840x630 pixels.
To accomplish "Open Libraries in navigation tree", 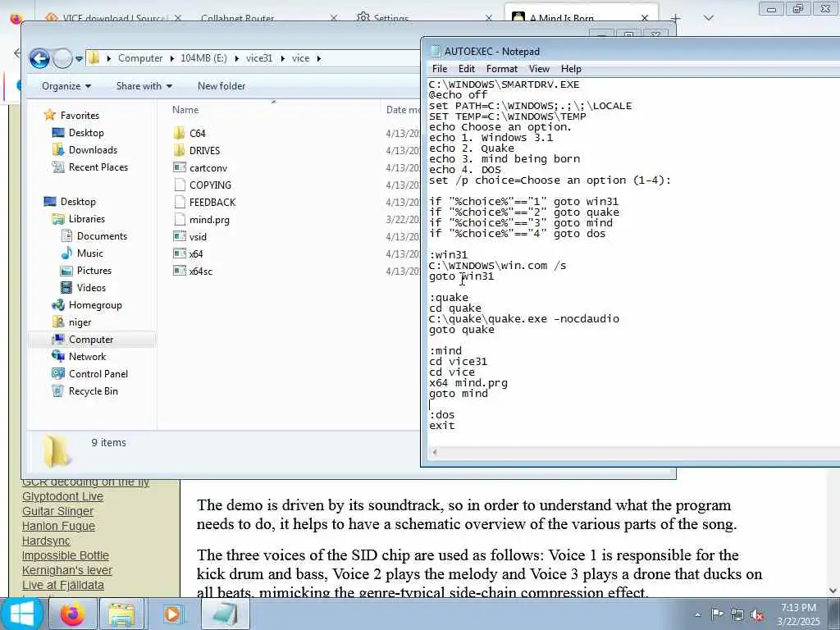I will 86,218.
